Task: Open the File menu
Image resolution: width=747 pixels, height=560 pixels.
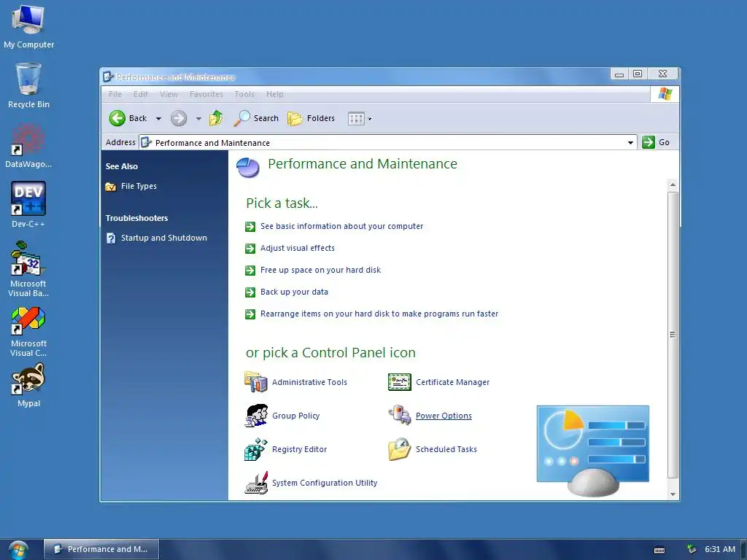Action: [x=115, y=94]
